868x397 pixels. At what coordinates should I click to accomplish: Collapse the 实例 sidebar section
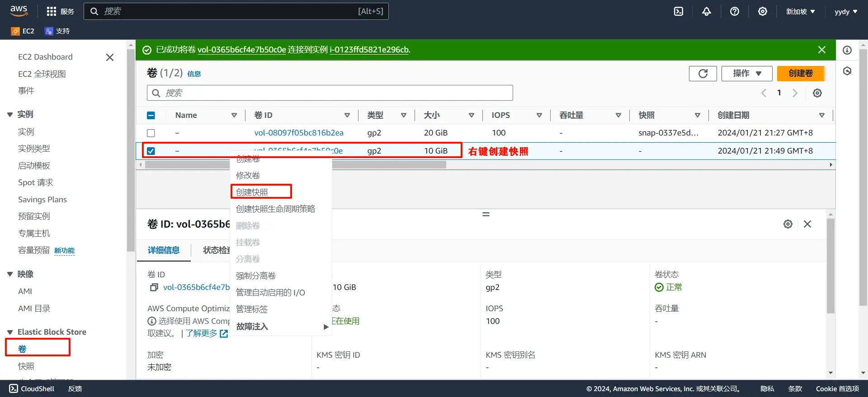[10, 115]
